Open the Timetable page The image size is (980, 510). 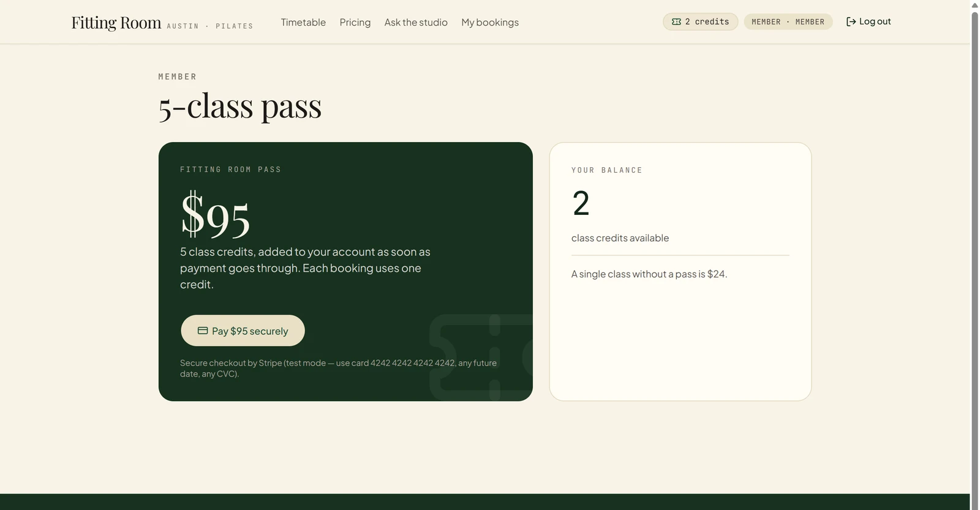(303, 22)
